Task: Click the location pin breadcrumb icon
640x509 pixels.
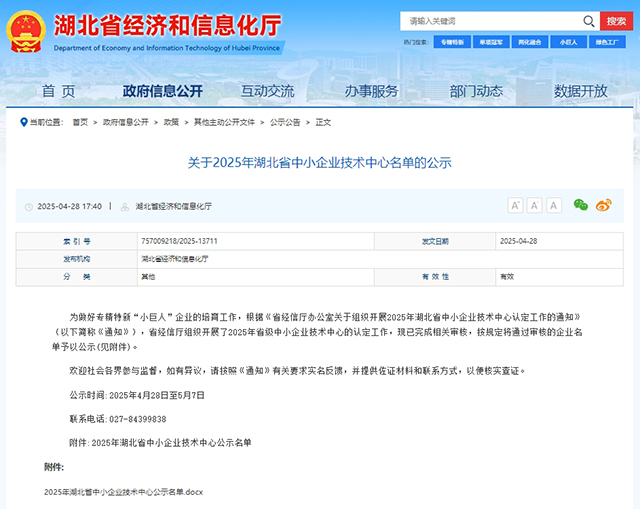Action: [x=23, y=122]
